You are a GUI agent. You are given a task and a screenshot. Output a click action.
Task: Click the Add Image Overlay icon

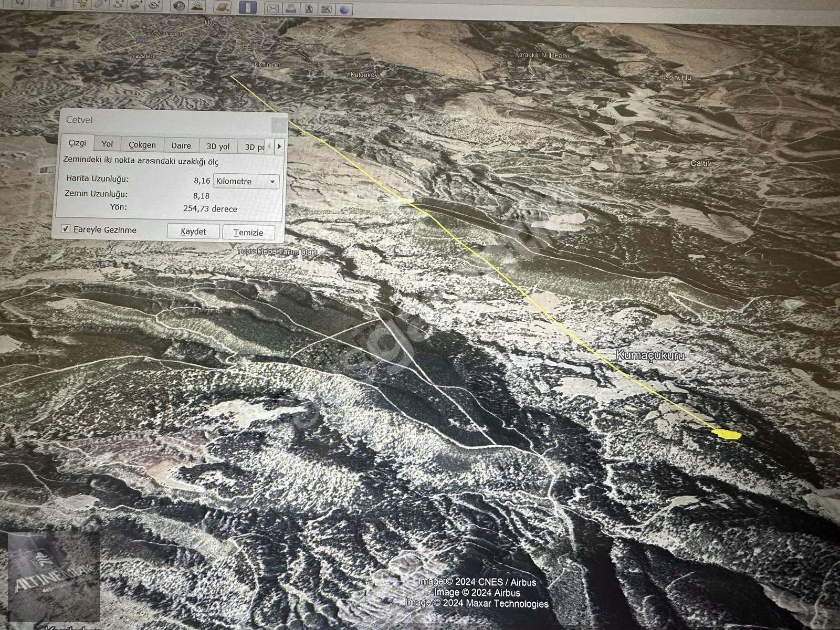click(136, 5)
